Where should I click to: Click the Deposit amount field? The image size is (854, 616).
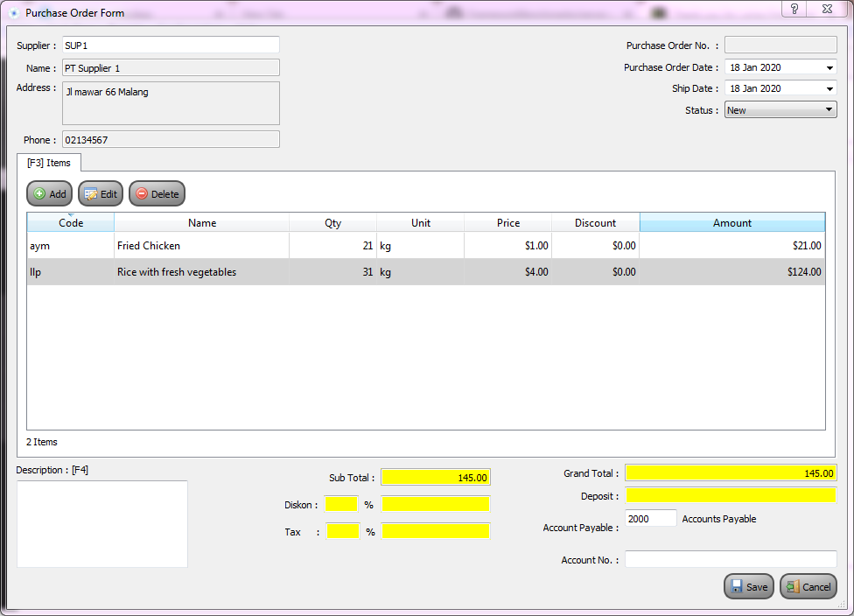731,496
